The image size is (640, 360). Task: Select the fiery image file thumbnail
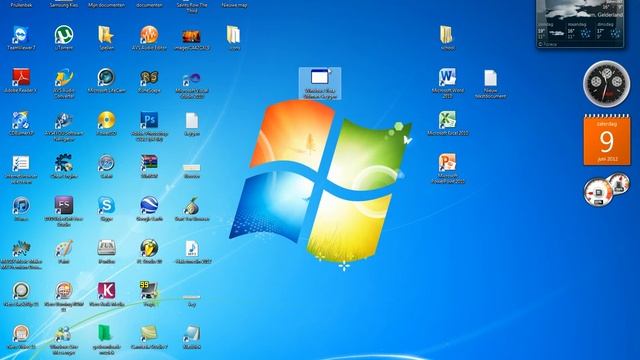(191, 36)
